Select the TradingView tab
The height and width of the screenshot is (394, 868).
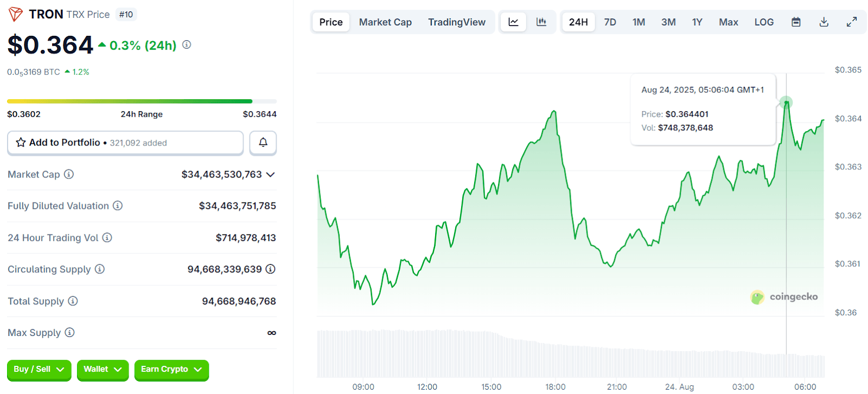click(457, 22)
